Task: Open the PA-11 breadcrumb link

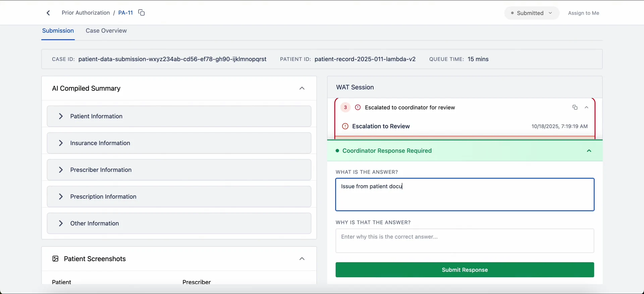Action: 125,13
